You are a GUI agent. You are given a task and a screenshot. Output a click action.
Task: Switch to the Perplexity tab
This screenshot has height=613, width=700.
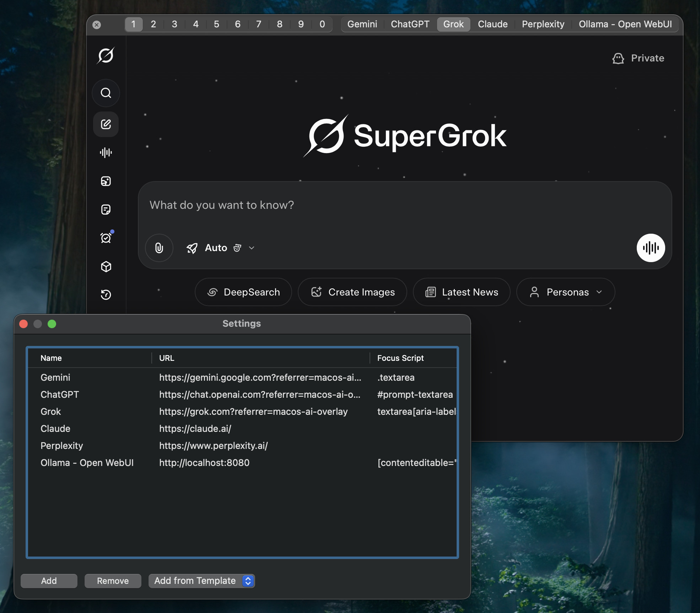coord(543,24)
